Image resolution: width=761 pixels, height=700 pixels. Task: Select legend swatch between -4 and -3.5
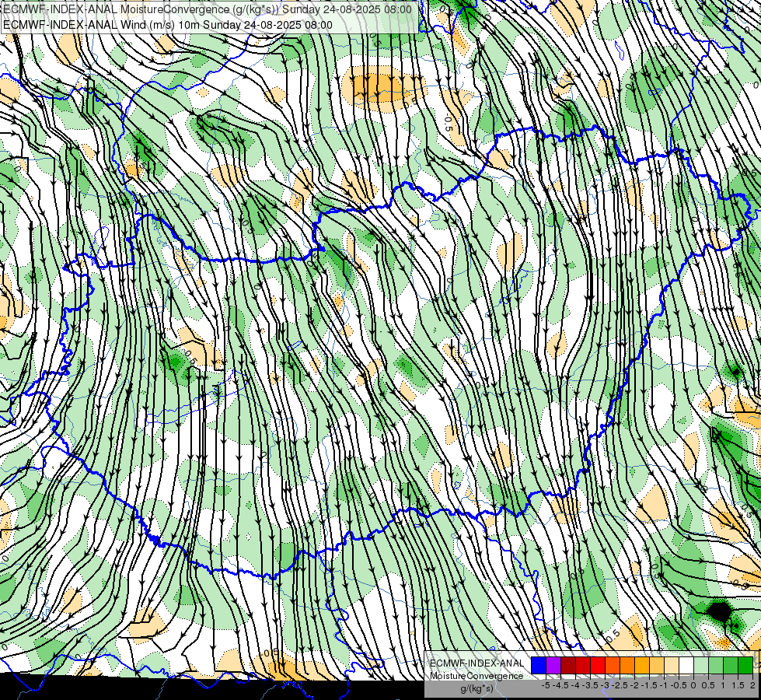point(583,665)
